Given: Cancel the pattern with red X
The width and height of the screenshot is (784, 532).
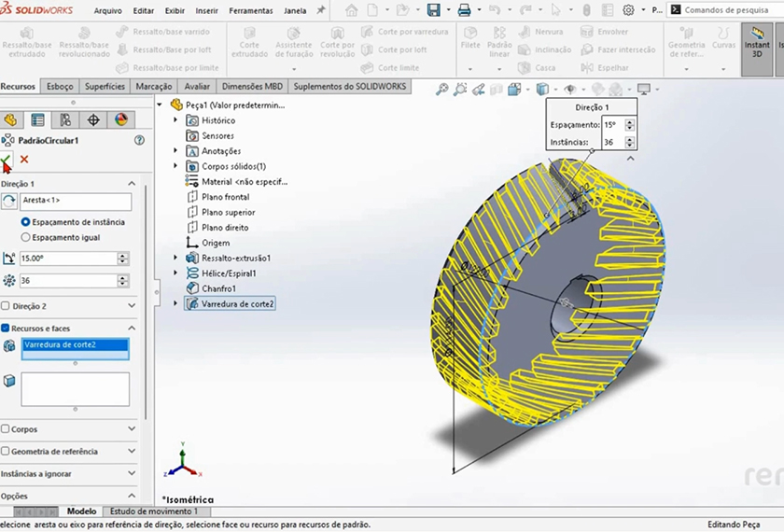Looking at the screenshot, I should (x=24, y=160).
